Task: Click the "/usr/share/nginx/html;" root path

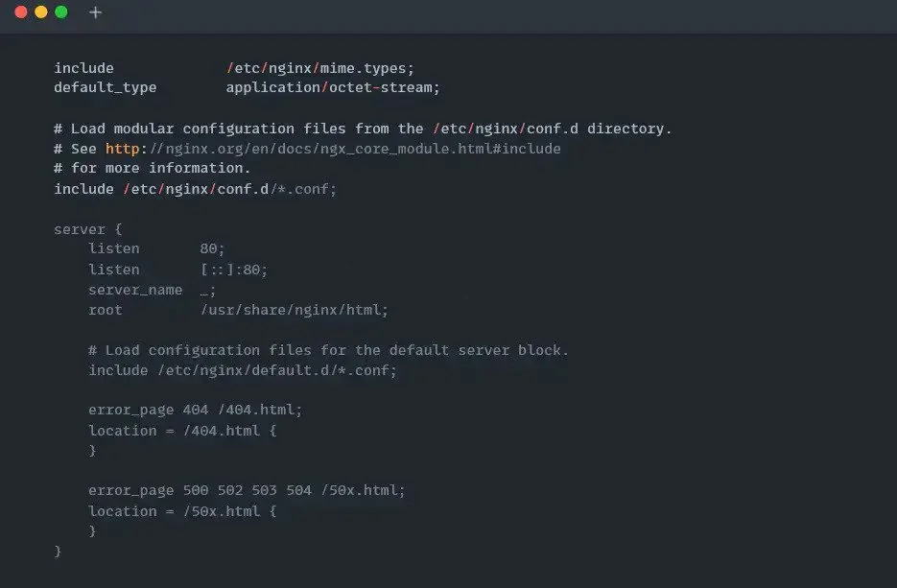Action: 295,310
